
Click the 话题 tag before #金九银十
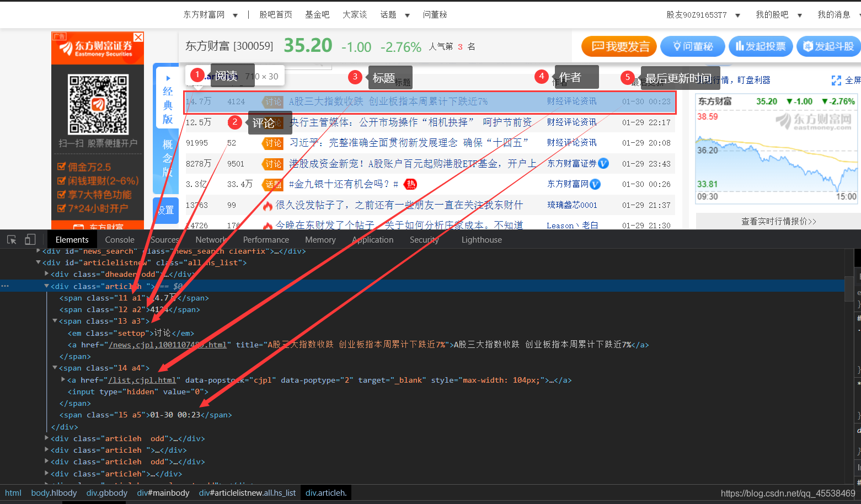[273, 184]
